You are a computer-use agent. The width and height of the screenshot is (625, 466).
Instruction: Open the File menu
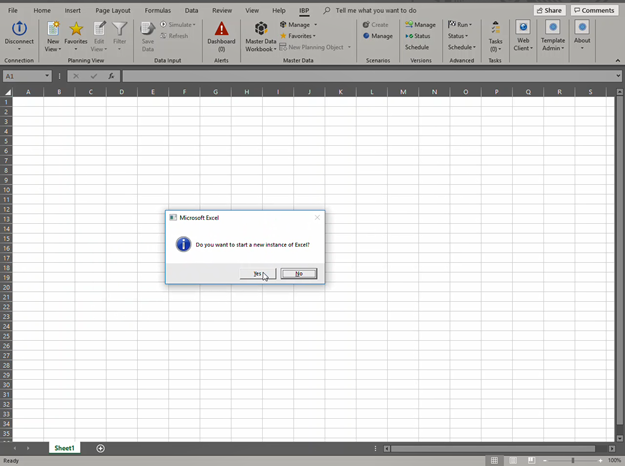click(13, 10)
